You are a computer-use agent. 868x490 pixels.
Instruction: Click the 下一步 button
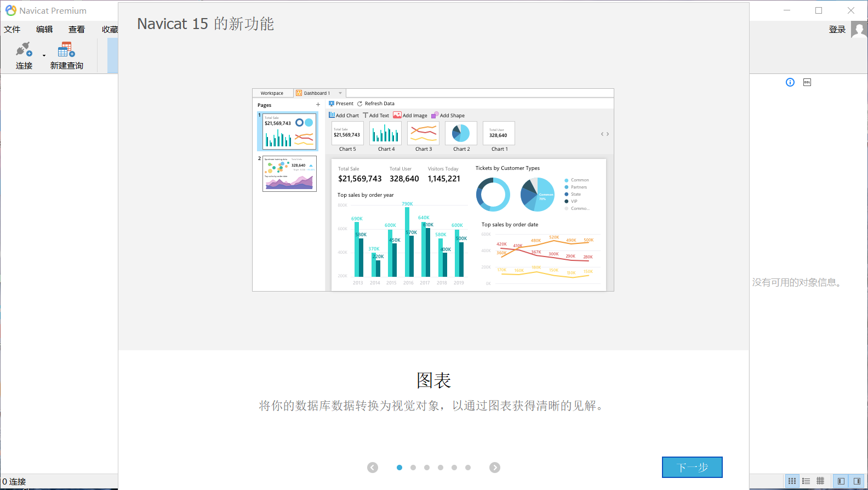coord(692,467)
